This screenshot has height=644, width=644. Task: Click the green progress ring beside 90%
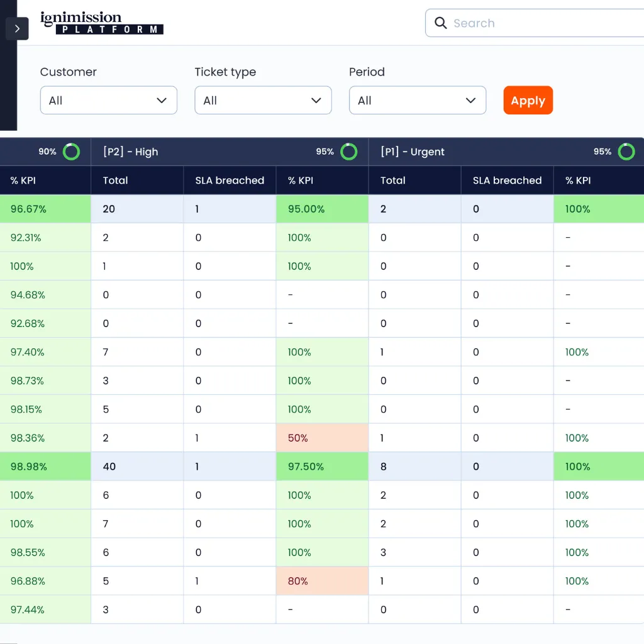coord(71,152)
